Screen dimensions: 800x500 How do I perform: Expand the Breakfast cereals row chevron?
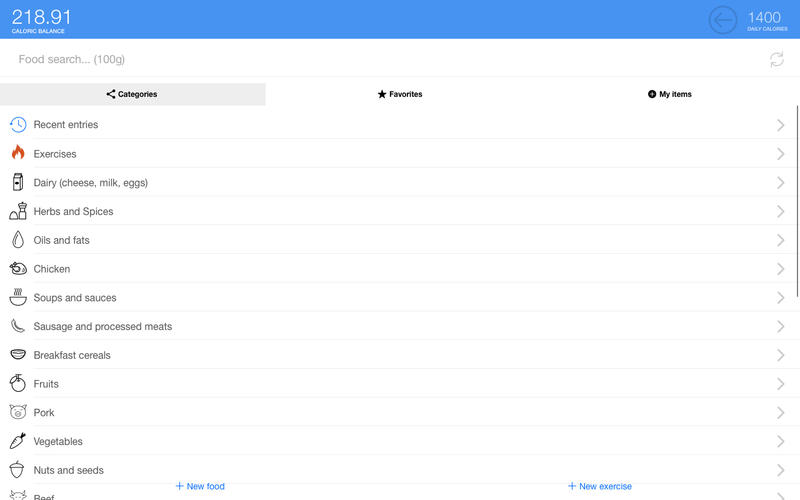(781, 355)
